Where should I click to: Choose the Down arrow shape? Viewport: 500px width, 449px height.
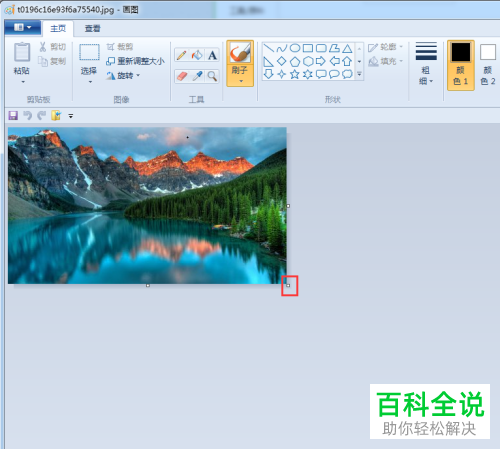(269, 74)
